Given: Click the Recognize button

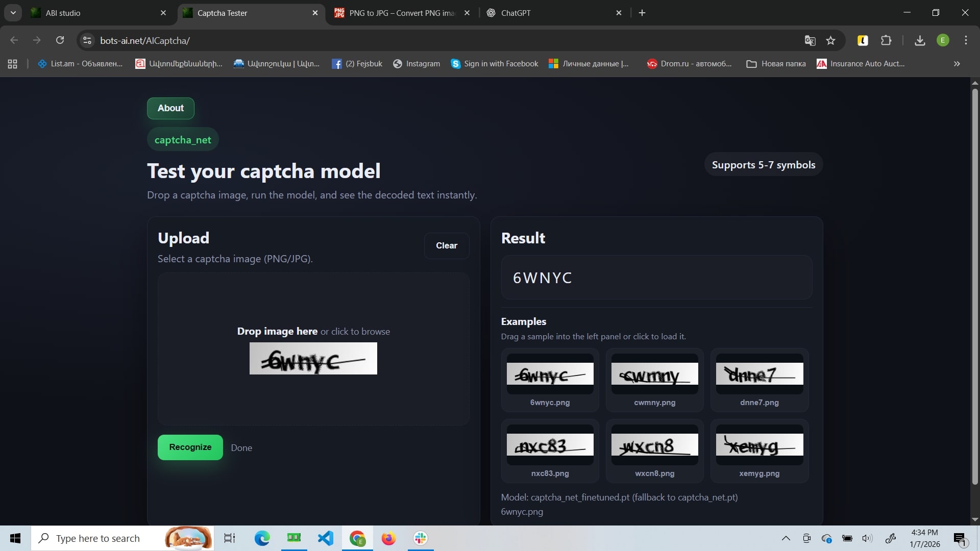Looking at the screenshot, I should 190,447.
